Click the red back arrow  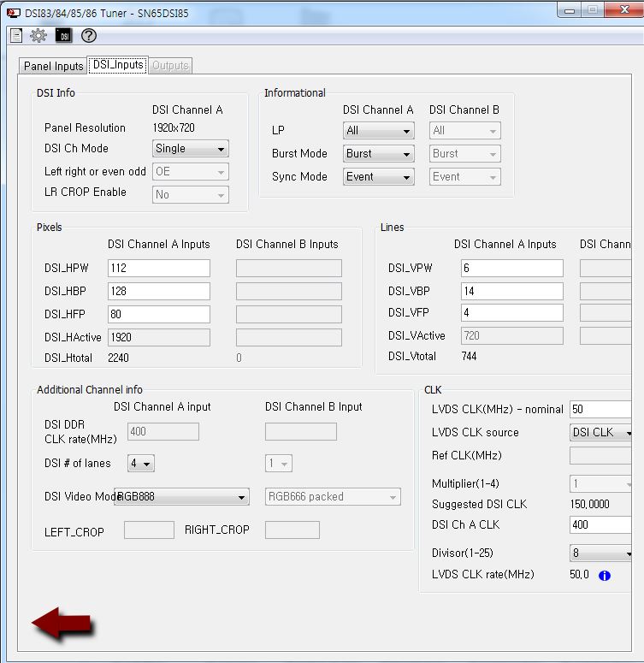point(62,623)
